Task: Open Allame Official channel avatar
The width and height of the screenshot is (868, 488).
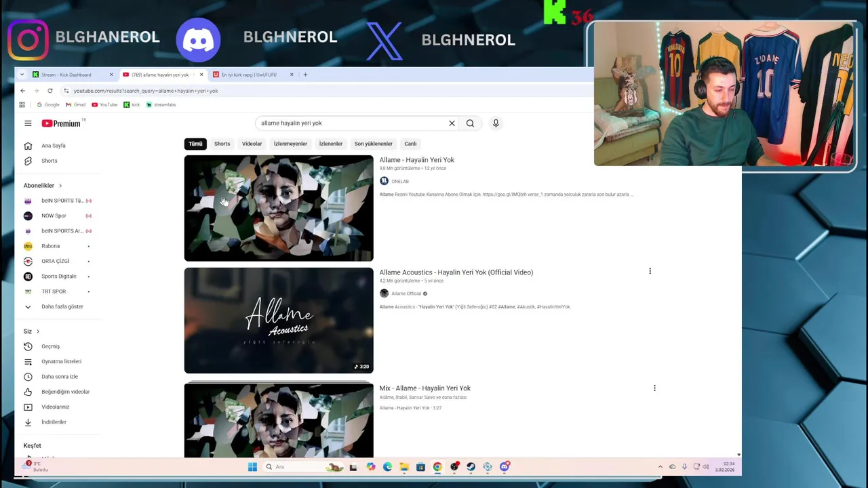Action: pyautogui.click(x=384, y=293)
